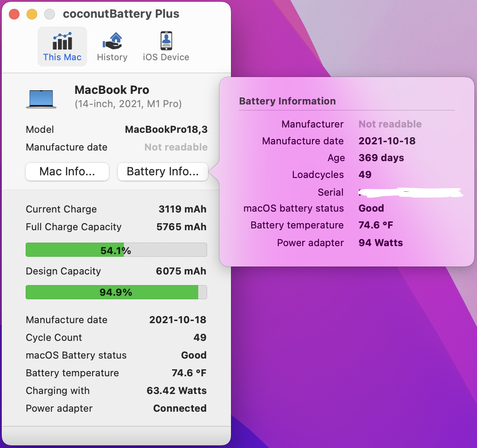The image size is (477, 448).
Task: Select the 5765 mAh full charge value
Action: 181,227
